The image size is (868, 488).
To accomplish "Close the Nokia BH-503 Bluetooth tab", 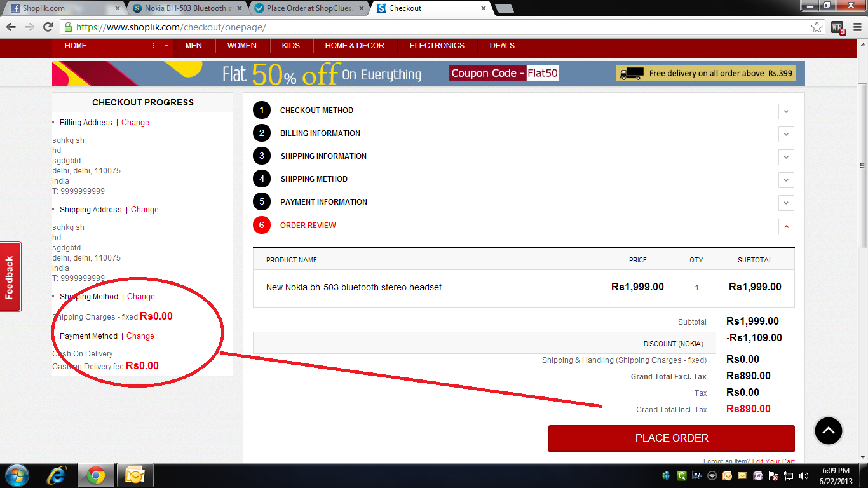I will point(238,8).
